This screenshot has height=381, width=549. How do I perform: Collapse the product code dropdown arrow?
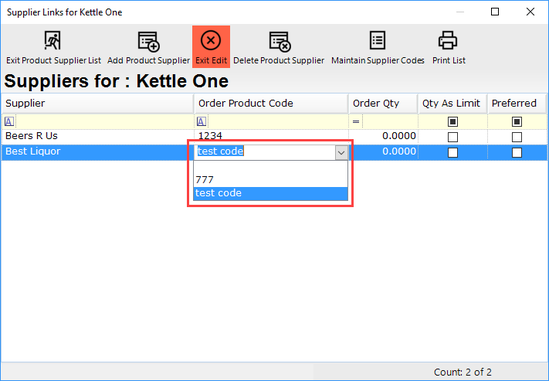pos(341,153)
